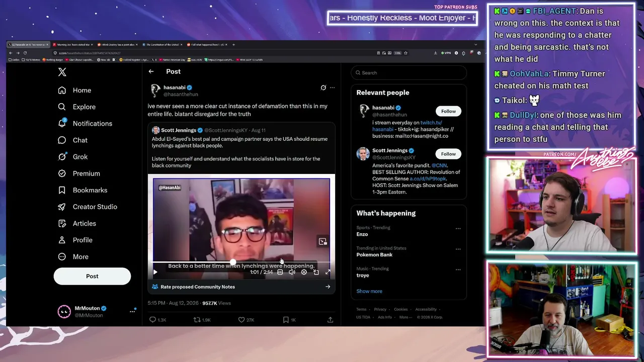Open the Nothing Burger bookmark
Image resolution: width=644 pixels, height=362 pixels.
tap(53, 60)
